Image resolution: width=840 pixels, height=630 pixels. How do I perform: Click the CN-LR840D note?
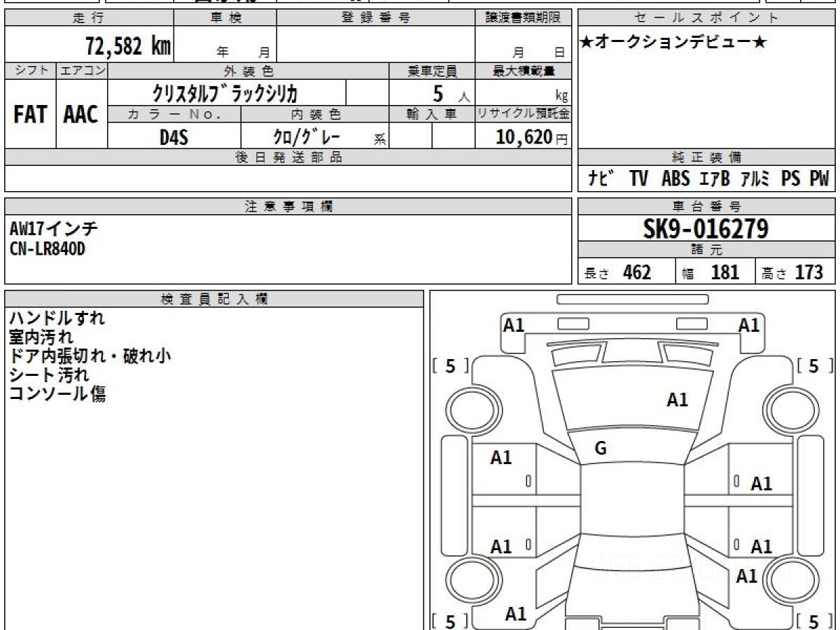click(x=48, y=248)
